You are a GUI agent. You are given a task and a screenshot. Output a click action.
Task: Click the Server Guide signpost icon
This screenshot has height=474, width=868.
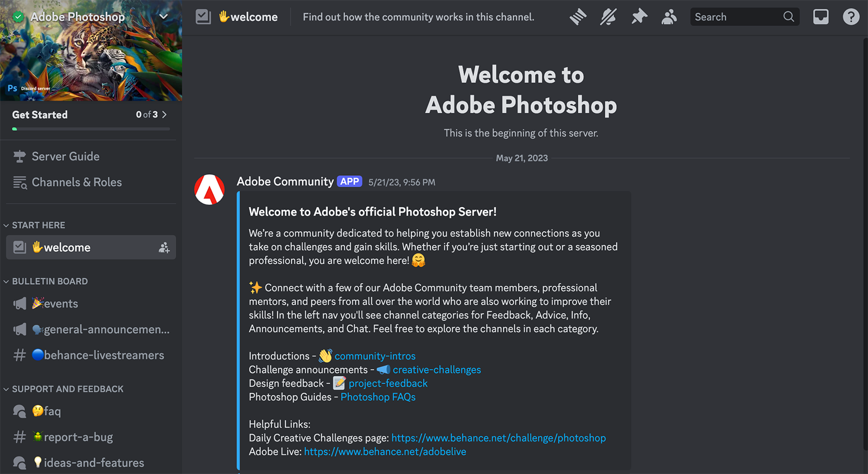20,156
